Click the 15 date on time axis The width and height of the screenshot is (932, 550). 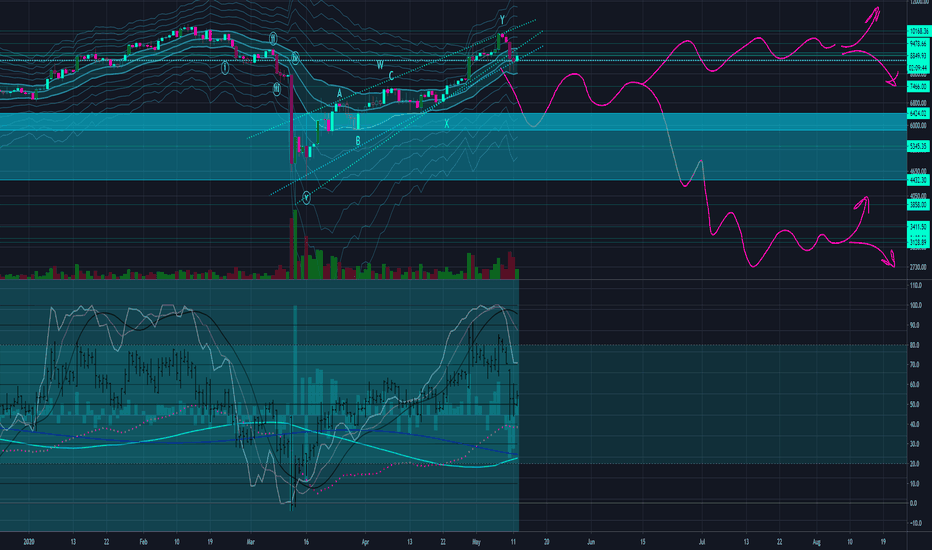[643, 542]
